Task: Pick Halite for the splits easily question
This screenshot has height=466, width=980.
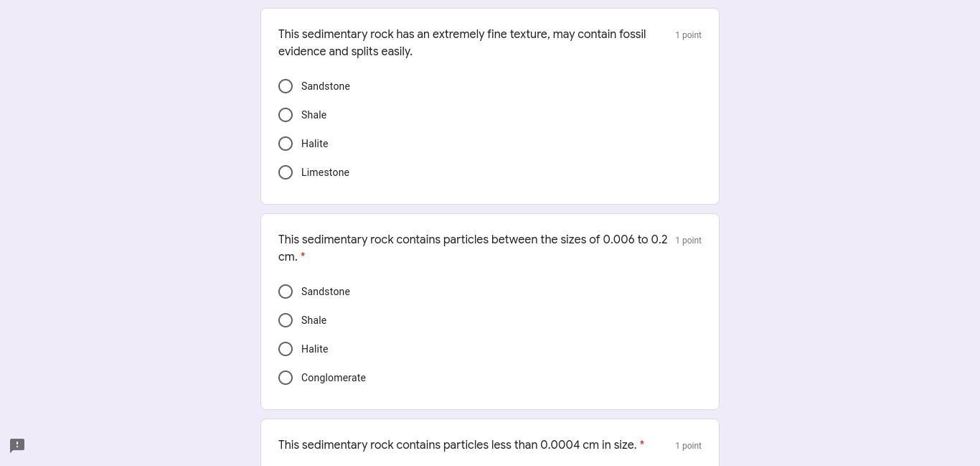Action: coord(286,144)
